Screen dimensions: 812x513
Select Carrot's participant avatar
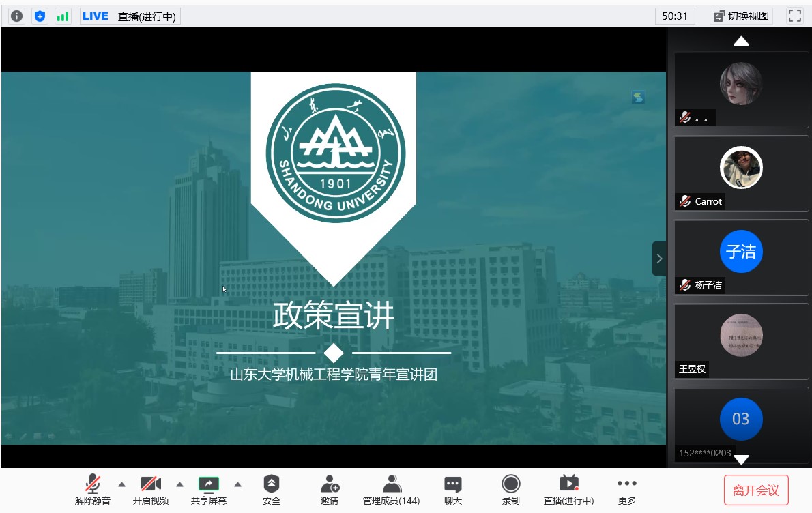(x=741, y=168)
